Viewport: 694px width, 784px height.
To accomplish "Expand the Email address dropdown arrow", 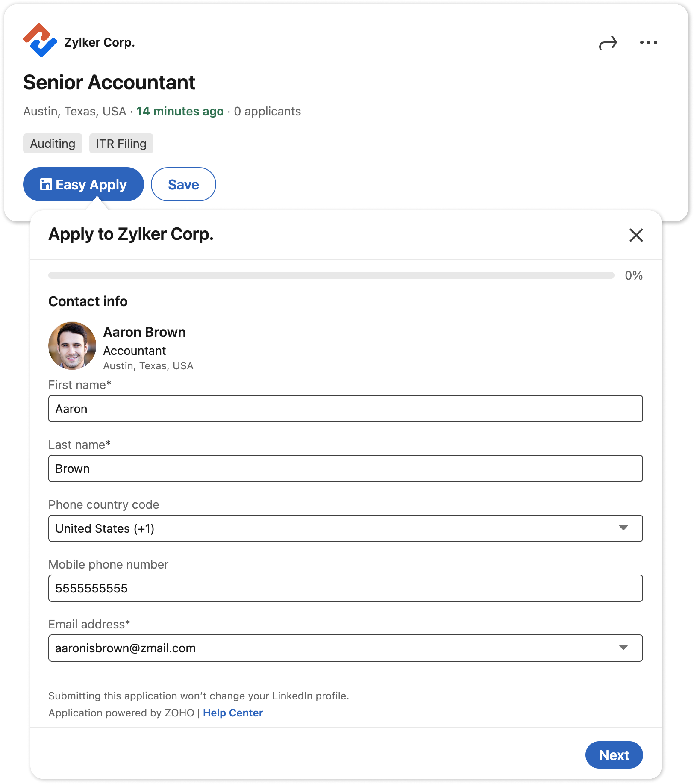I will [x=623, y=648].
